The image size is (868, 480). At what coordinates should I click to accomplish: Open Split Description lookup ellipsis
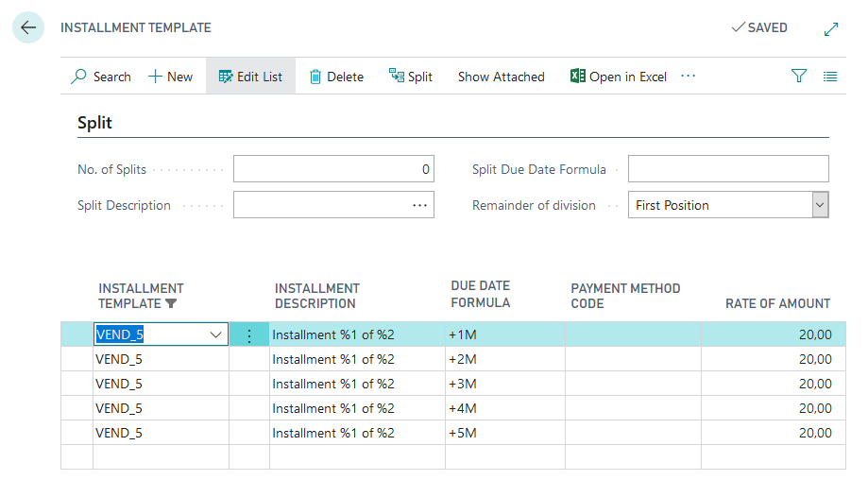click(420, 205)
